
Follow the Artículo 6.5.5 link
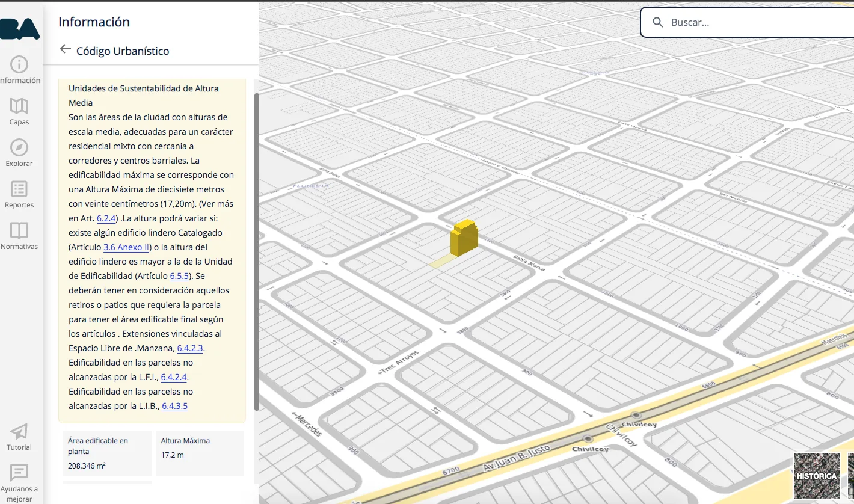pos(180,276)
